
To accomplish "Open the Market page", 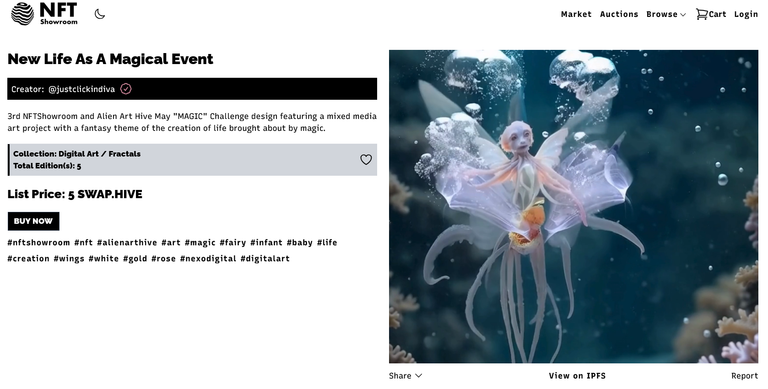I will pos(576,14).
